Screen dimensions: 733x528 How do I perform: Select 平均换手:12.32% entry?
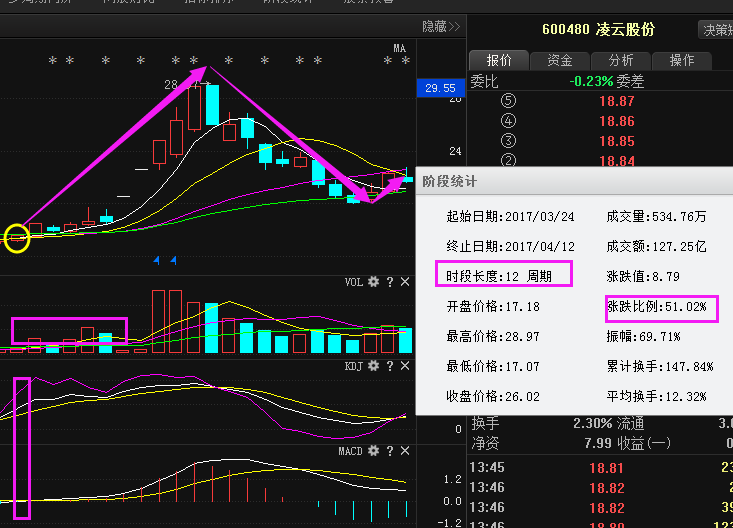point(656,397)
